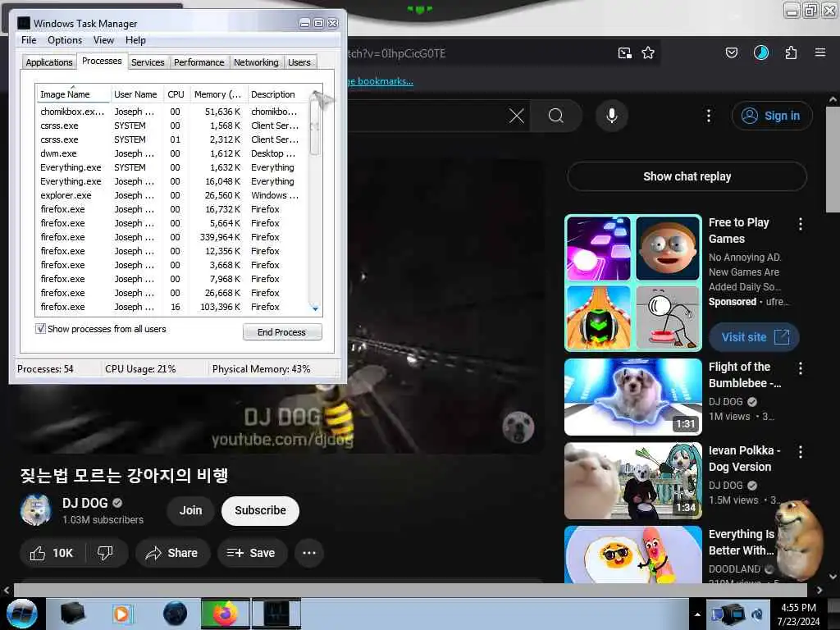Sort processes by CPU column header
This screenshot has width=840, height=630.
coord(176,94)
